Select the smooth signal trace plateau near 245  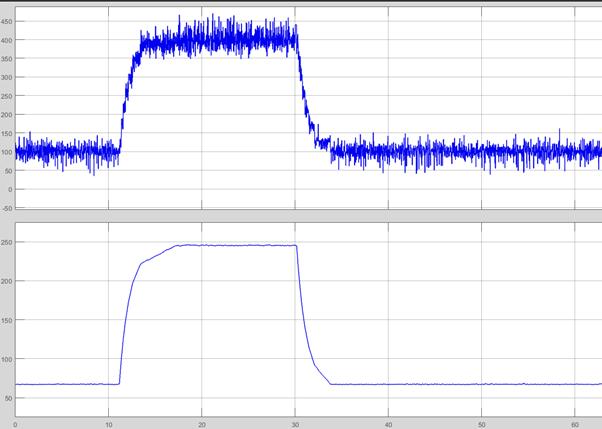(x=238, y=245)
